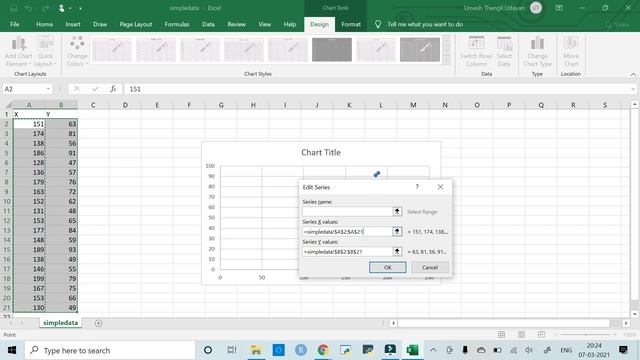Click Tell me what you want to do
640x360 pixels.
coord(424,24)
